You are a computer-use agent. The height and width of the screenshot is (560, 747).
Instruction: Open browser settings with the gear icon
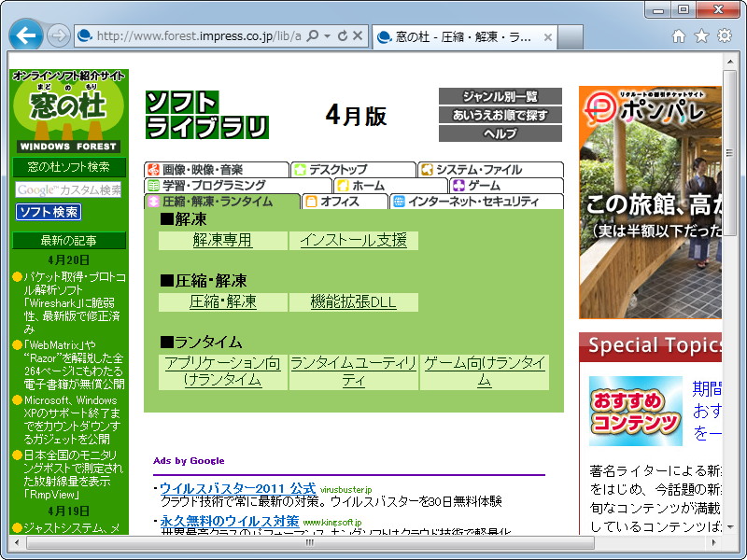[x=724, y=35]
